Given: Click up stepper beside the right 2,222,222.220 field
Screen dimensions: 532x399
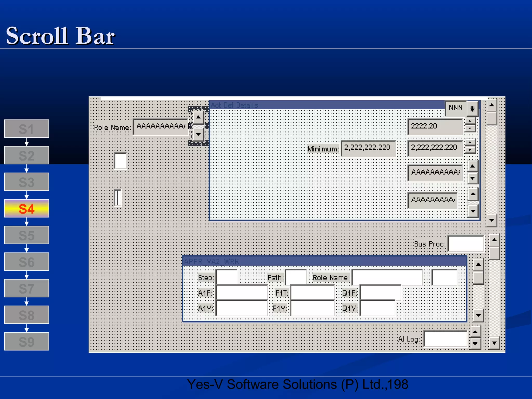Looking at the screenshot, I should [x=470, y=142].
